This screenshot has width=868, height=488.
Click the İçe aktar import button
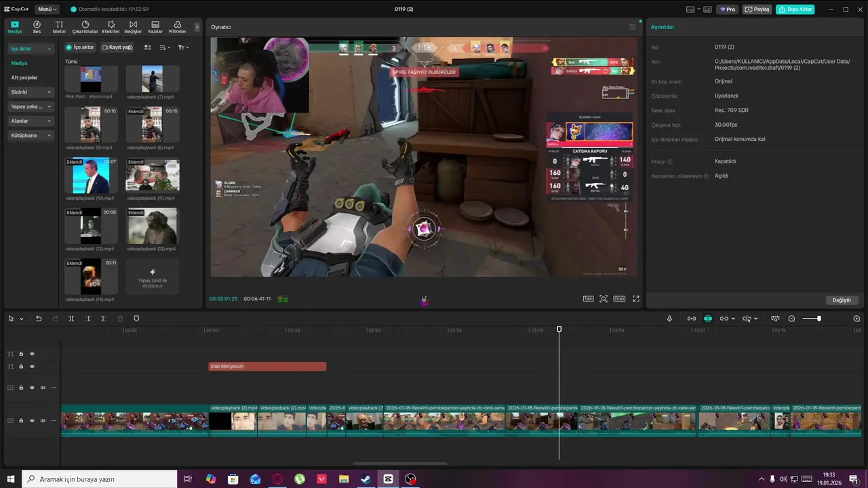[x=81, y=47]
